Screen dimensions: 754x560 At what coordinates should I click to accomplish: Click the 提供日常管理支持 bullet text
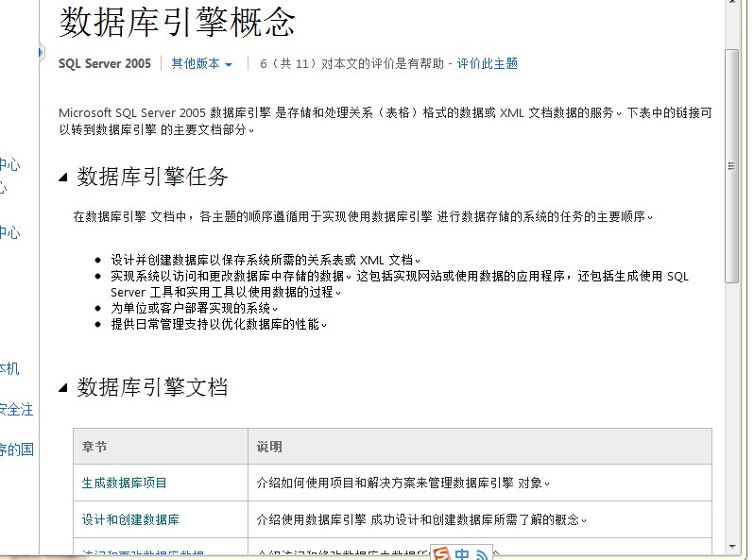point(219,325)
